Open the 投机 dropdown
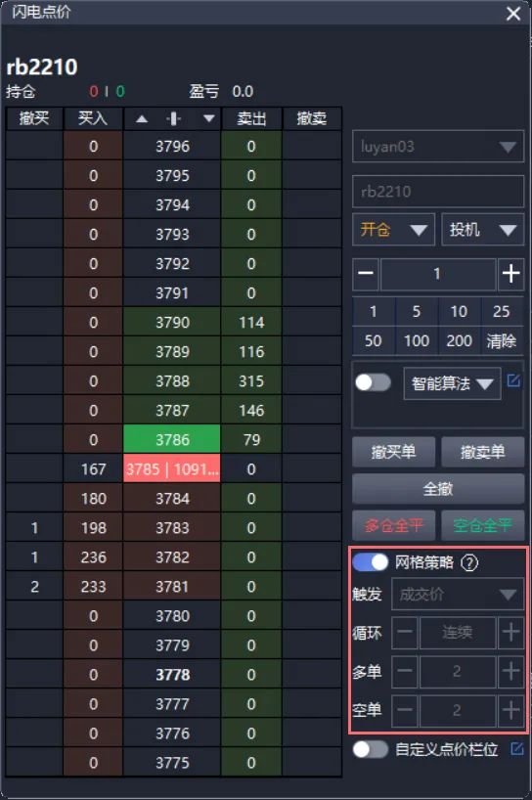The height and width of the screenshot is (800, 532). click(x=482, y=230)
